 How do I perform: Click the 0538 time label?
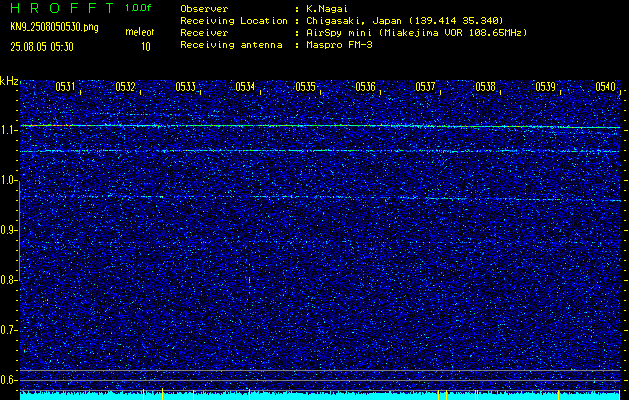[x=485, y=87]
